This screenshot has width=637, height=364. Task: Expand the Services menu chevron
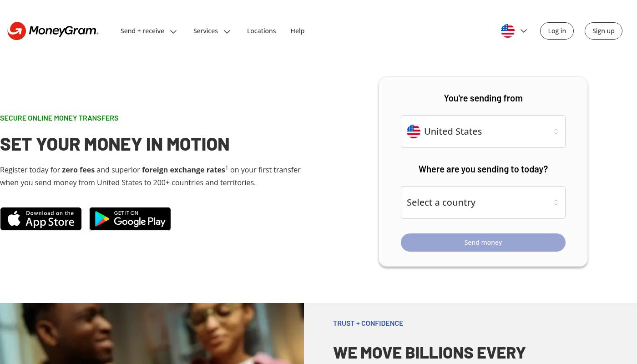(x=227, y=31)
